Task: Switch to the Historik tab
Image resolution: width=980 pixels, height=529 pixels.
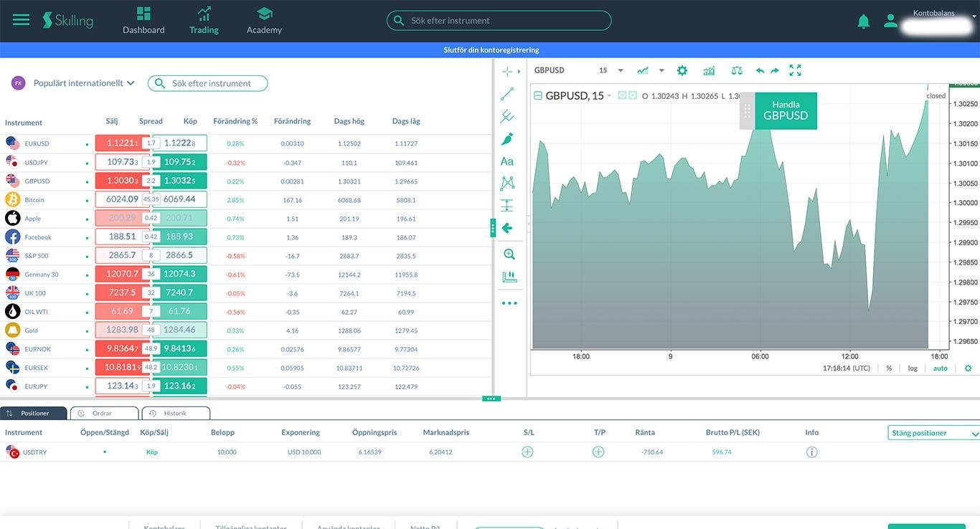Action: [x=176, y=414]
